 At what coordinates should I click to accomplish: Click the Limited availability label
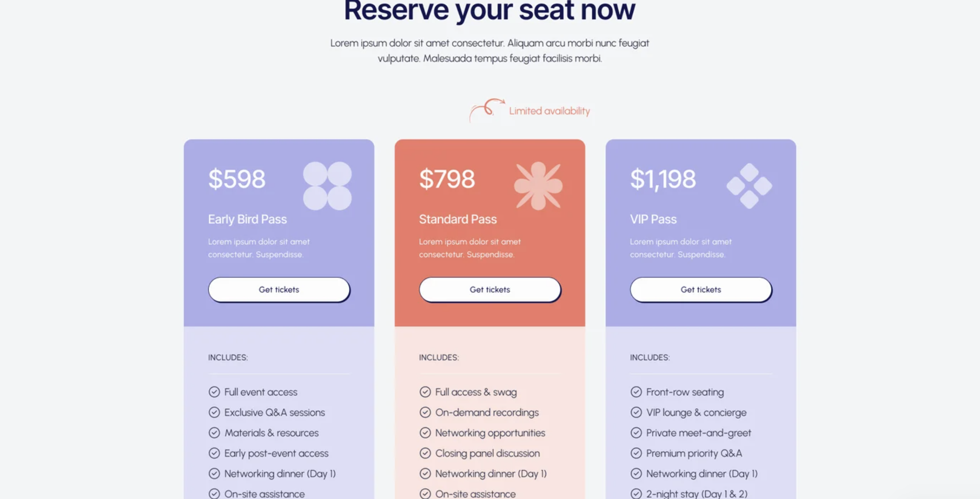point(549,111)
